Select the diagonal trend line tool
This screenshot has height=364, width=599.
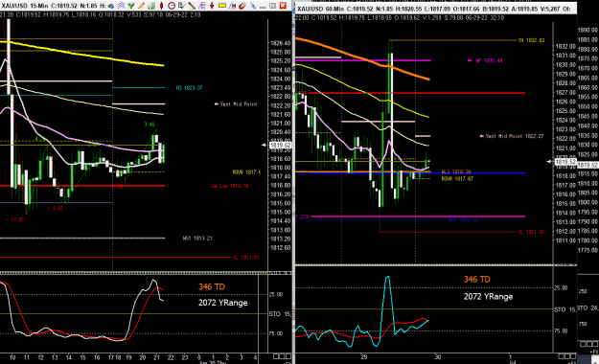(192, 6)
